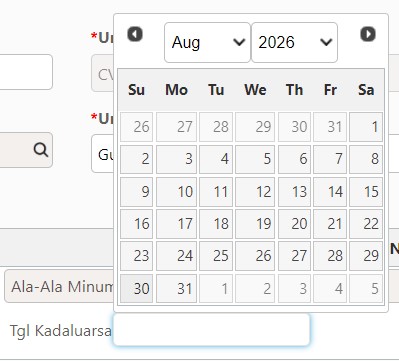Select Friday August 21

click(x=330, y=224)
